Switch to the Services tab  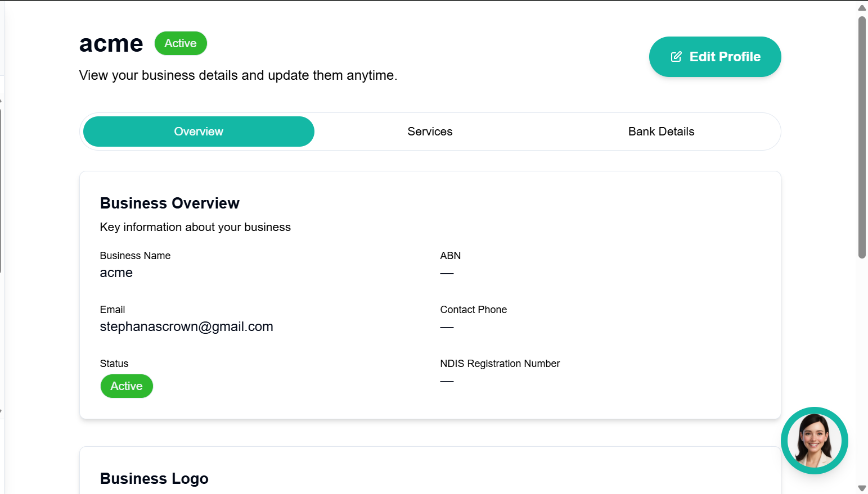click(430, 131)
